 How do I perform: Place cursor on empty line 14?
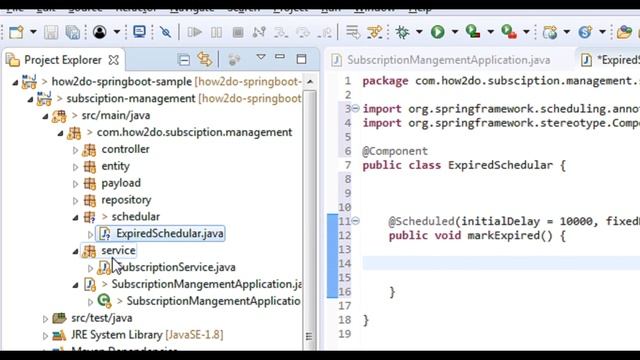tap(501, 263)
